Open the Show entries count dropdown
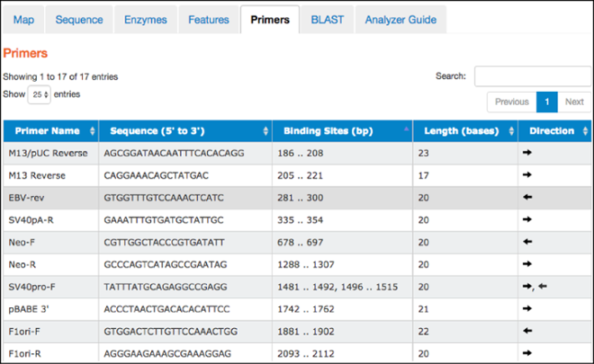 click(39, 94)
